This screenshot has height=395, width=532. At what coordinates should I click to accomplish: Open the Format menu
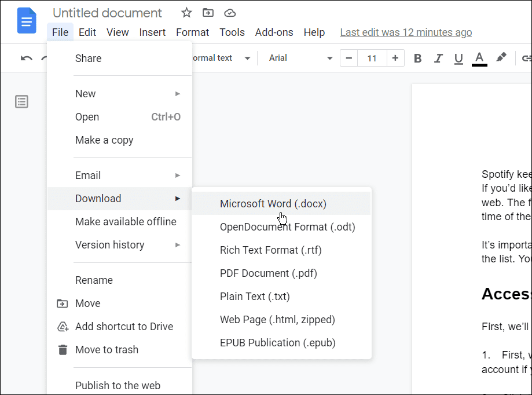(192, 32)
